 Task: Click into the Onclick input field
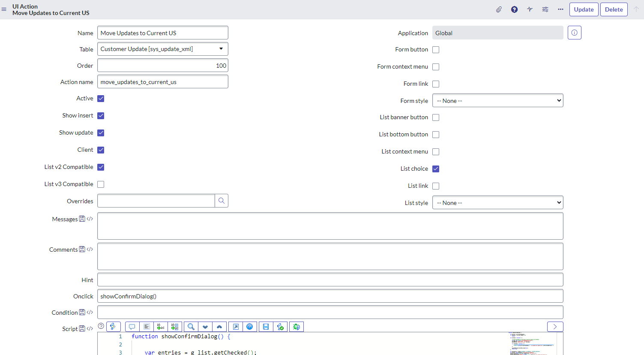click(330, 296)
